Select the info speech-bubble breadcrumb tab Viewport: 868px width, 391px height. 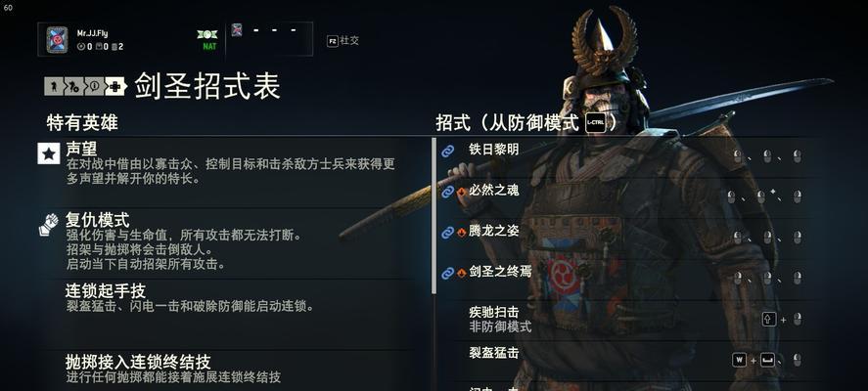tap(94, 86)
